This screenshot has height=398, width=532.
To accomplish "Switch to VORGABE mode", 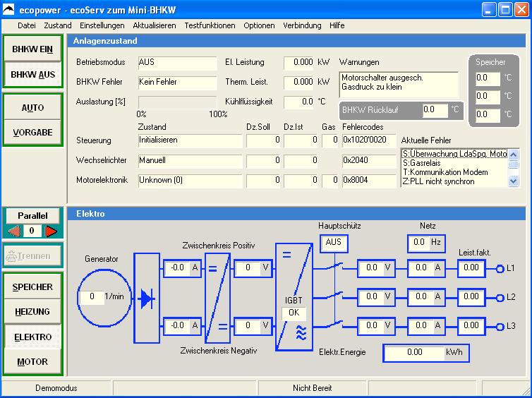I will pyautogui.click(x=32, y=133).
